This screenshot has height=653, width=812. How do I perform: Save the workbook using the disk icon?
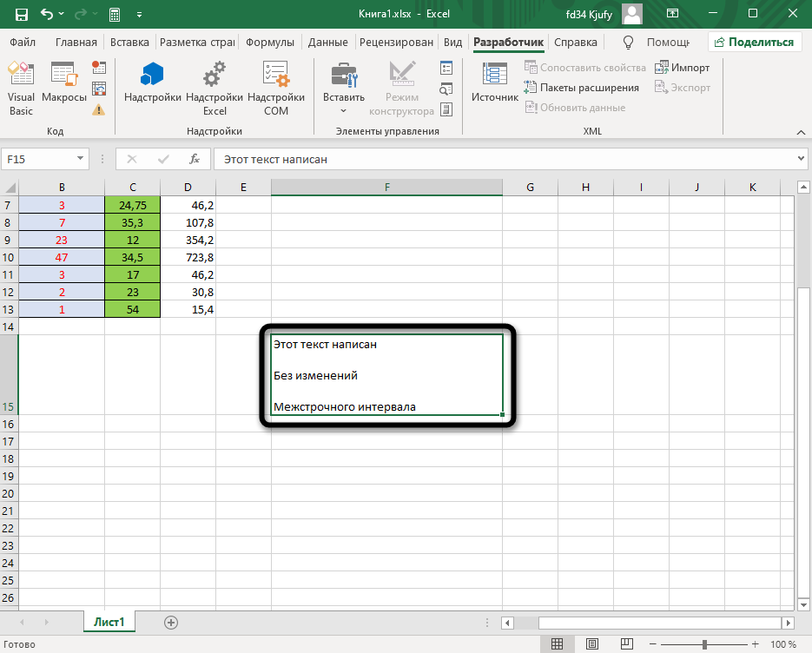[x=21, y=15]
